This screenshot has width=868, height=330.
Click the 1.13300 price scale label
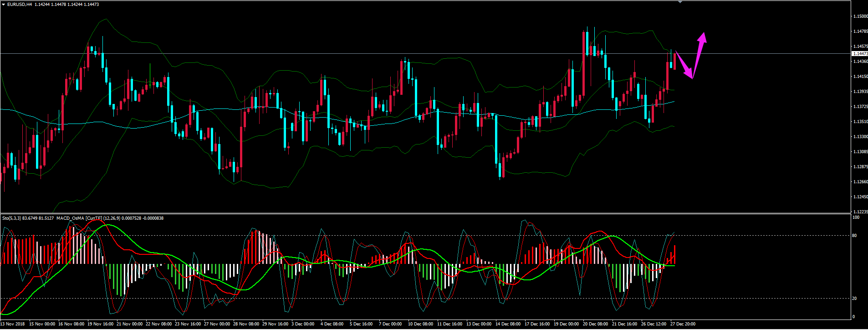tap(860, 137)
